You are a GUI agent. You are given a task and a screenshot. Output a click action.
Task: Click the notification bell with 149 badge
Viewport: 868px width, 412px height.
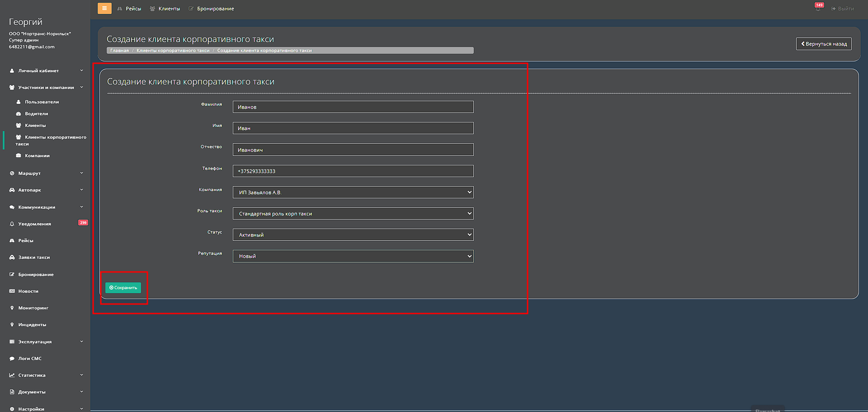(x=818, y=9)
